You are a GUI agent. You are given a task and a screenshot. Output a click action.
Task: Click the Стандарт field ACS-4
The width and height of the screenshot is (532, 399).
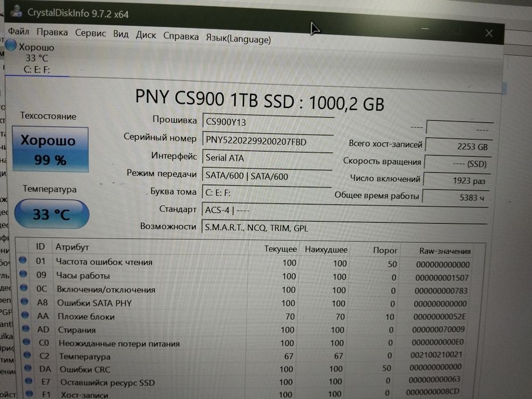point(345,211)
